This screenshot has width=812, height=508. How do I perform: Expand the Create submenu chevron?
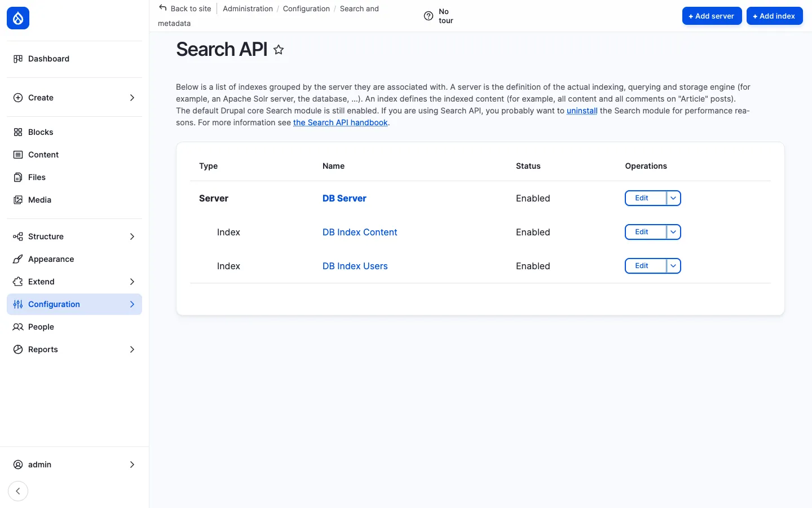[132, 98]
